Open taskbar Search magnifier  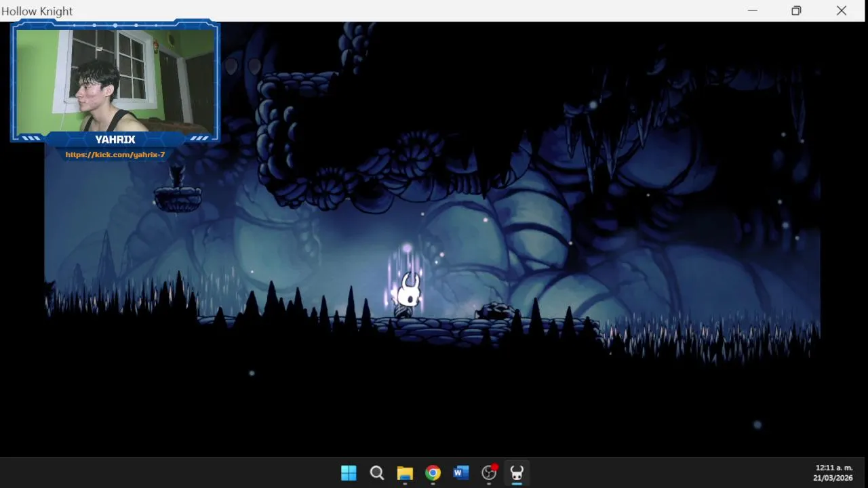[377, 473]
